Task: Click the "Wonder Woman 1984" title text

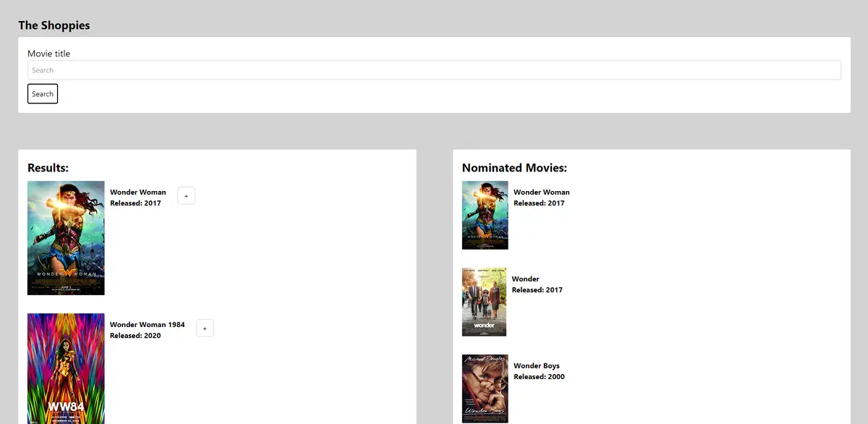Action: coord(148,325)
